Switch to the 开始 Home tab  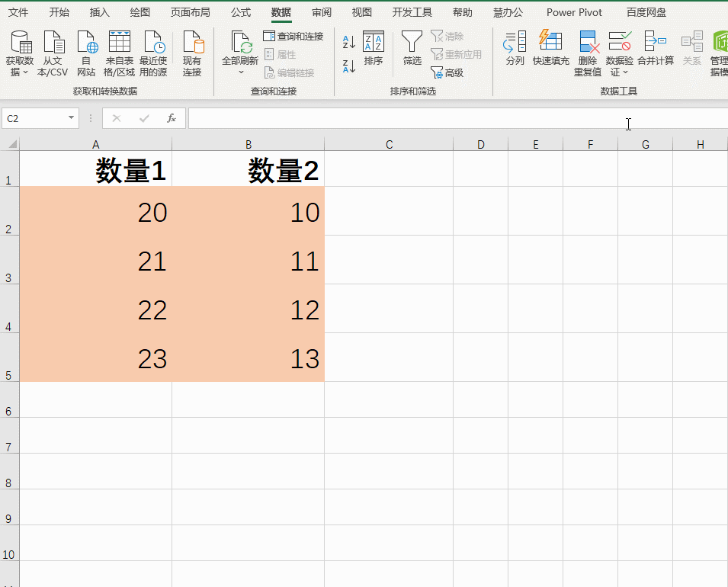pos(59,12)
